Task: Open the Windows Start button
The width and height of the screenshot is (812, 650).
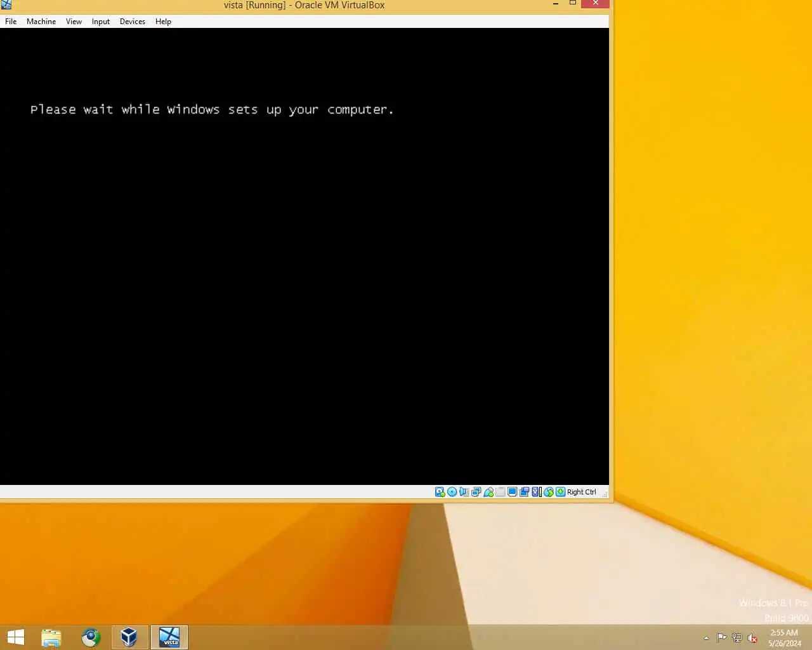Action: tap(15, 637)
